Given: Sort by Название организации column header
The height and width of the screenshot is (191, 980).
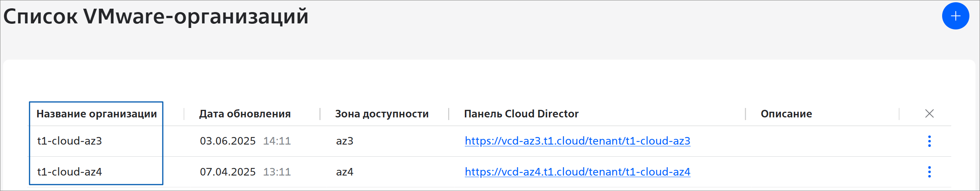Looking at the screenshot, I should (x=97, y=114).
